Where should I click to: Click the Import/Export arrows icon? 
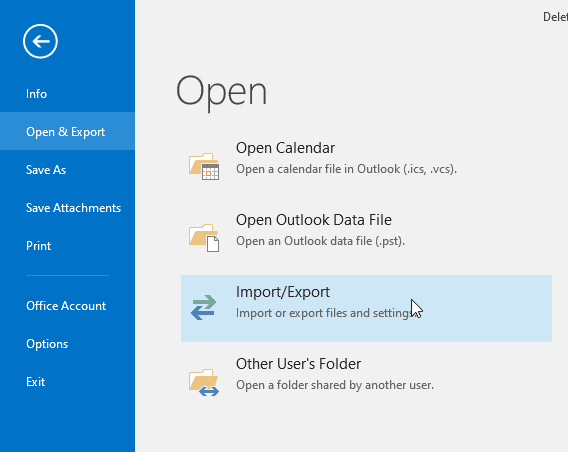tap(204, 307)
